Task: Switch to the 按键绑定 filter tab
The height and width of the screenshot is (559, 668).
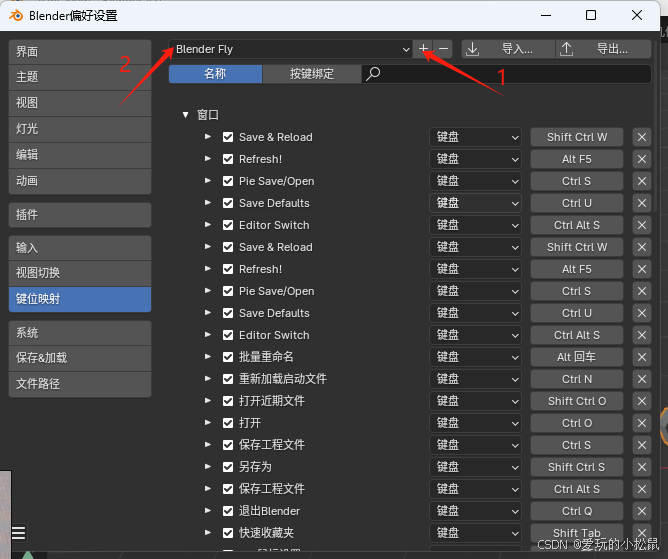Action: click(x=312, y=74)
